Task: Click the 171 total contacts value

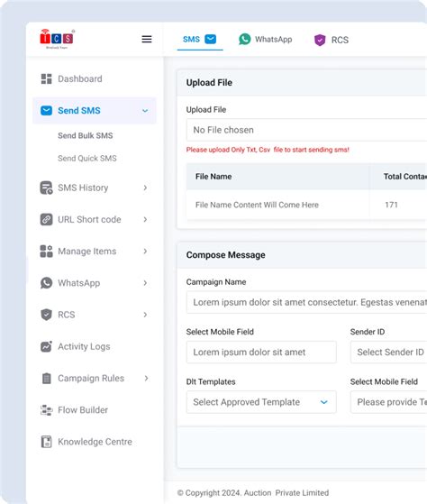Action: click(x=391, y=205)
